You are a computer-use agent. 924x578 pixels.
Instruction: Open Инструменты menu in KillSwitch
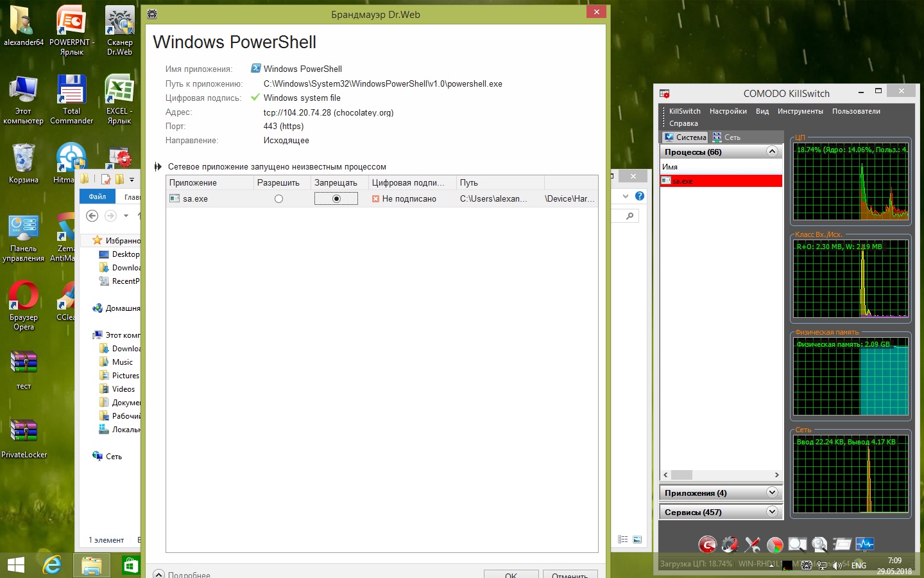800,111
